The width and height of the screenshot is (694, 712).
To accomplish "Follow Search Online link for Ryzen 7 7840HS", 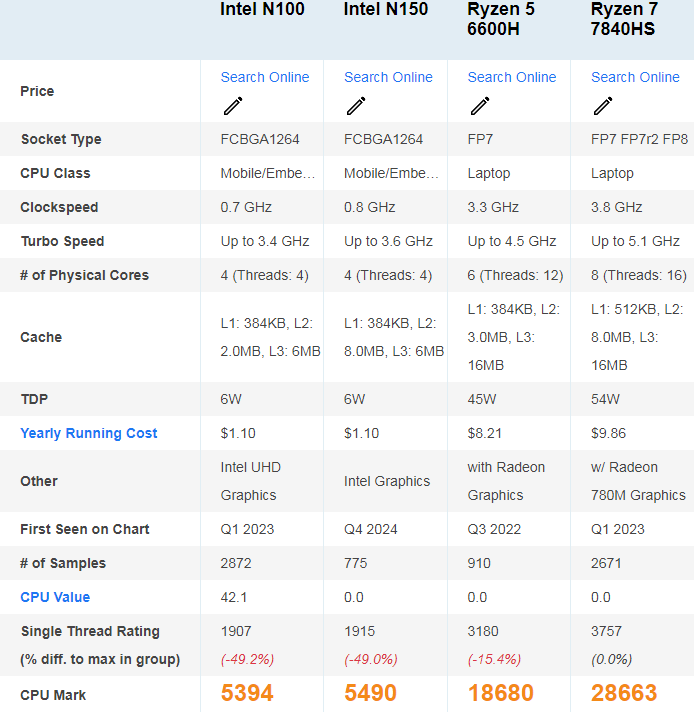I will 635,77.
